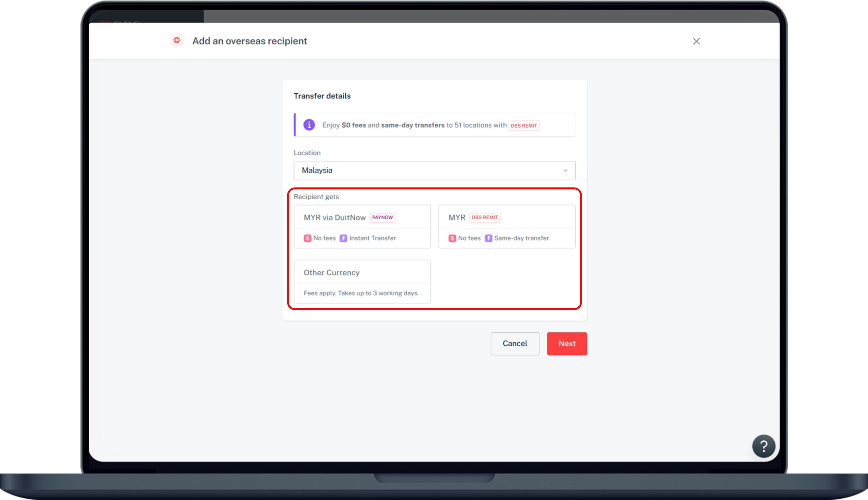
Task: Click the No fees icon under MYR DBS REMIT
Action: point(452,238)
